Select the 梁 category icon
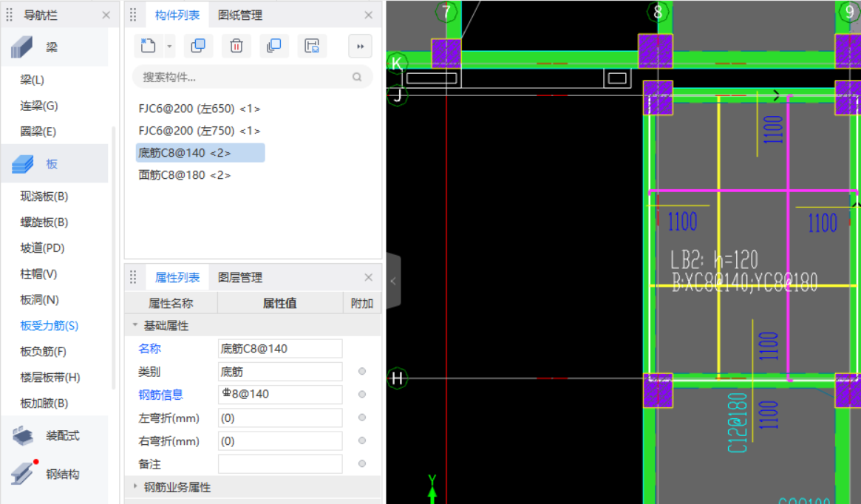861x504 pixels. click(22, 47)
